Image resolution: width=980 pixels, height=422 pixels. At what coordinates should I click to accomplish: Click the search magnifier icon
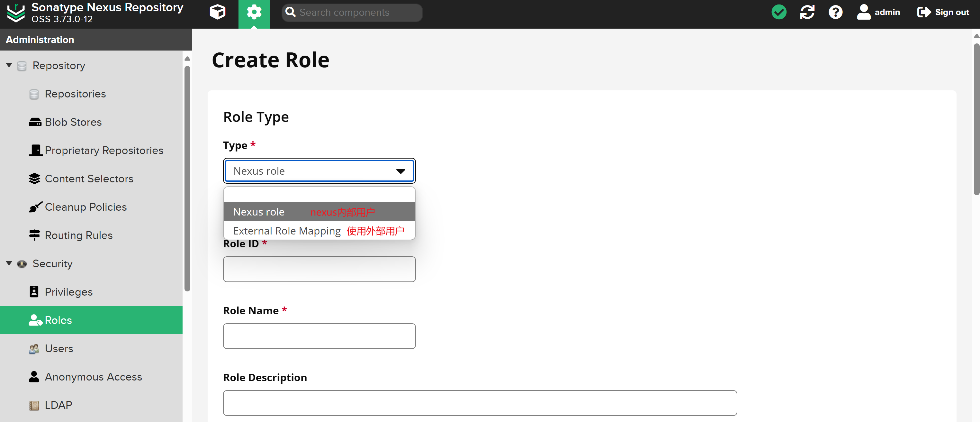point(291,12)
